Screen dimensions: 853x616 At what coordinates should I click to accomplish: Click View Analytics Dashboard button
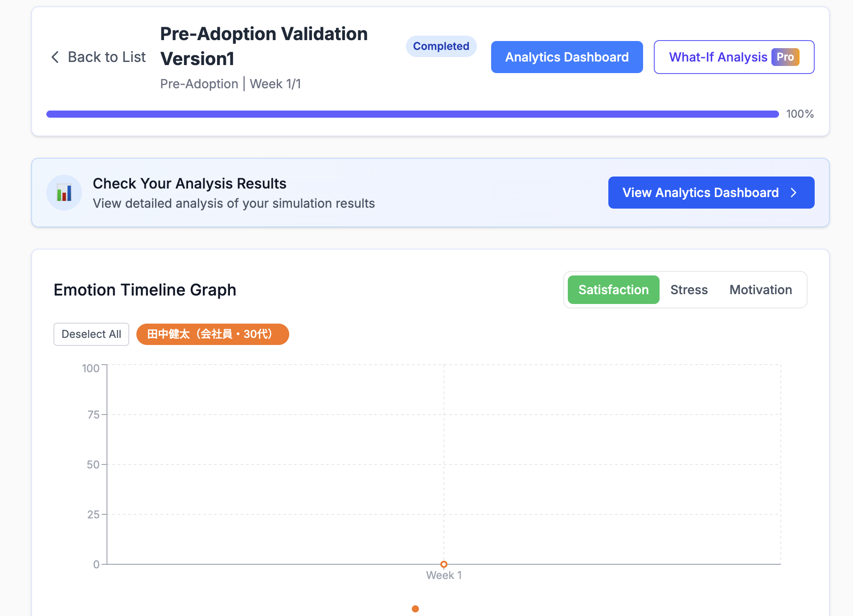[x=711, y=193]
